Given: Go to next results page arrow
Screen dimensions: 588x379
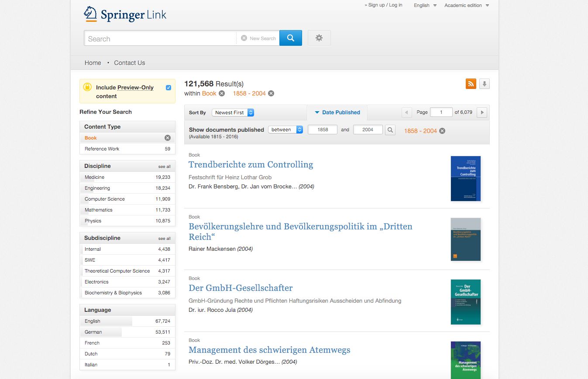Looking at the screenshot, I should coord(482,113).
